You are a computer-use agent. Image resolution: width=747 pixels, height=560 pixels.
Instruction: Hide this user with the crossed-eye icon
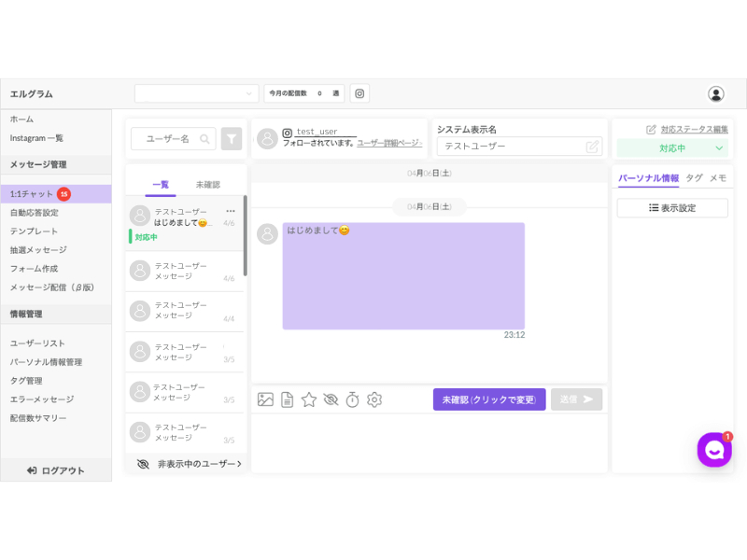click(331, 399)
